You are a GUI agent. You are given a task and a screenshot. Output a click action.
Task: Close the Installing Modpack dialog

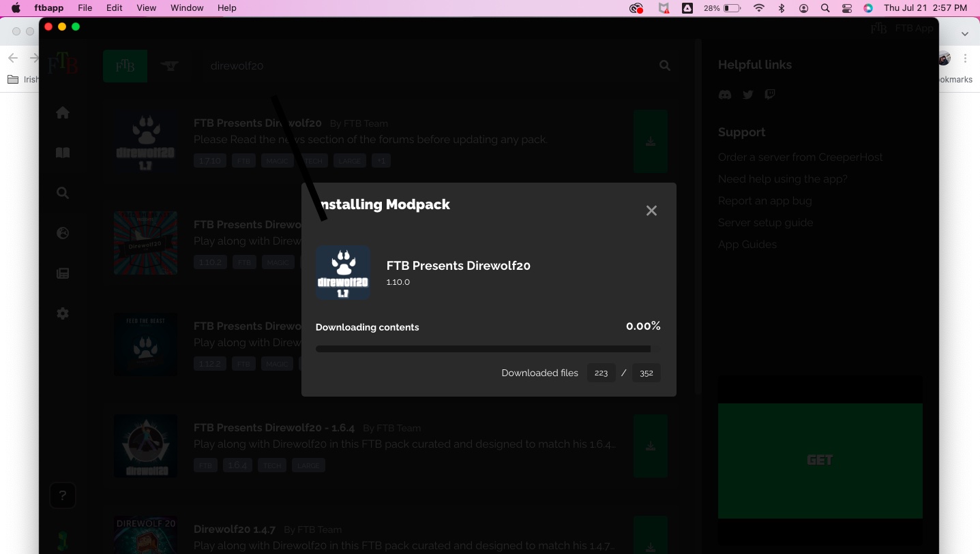651,210
